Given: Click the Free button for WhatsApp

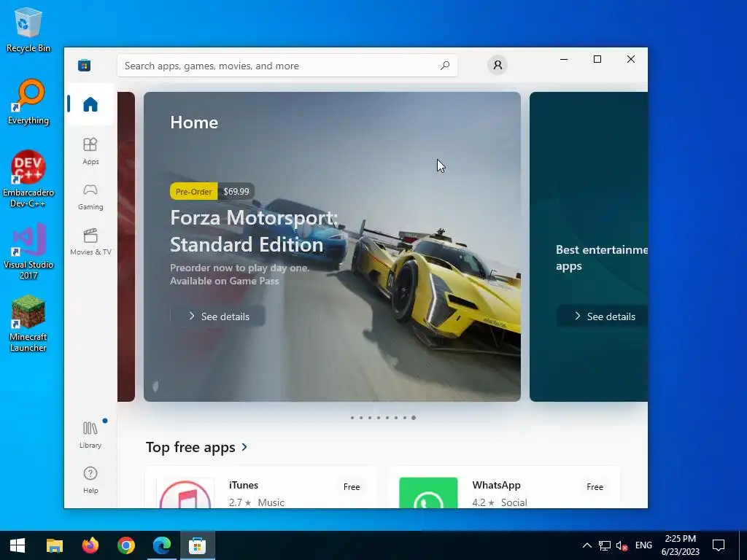Looking at the screenshot, I should (x=595, y=486).
